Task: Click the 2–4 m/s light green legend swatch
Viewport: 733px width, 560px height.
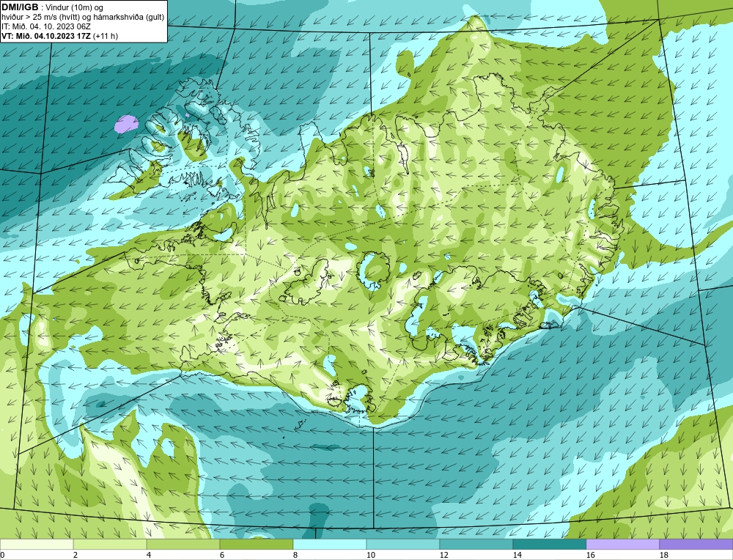Action: tap(110, 544)
